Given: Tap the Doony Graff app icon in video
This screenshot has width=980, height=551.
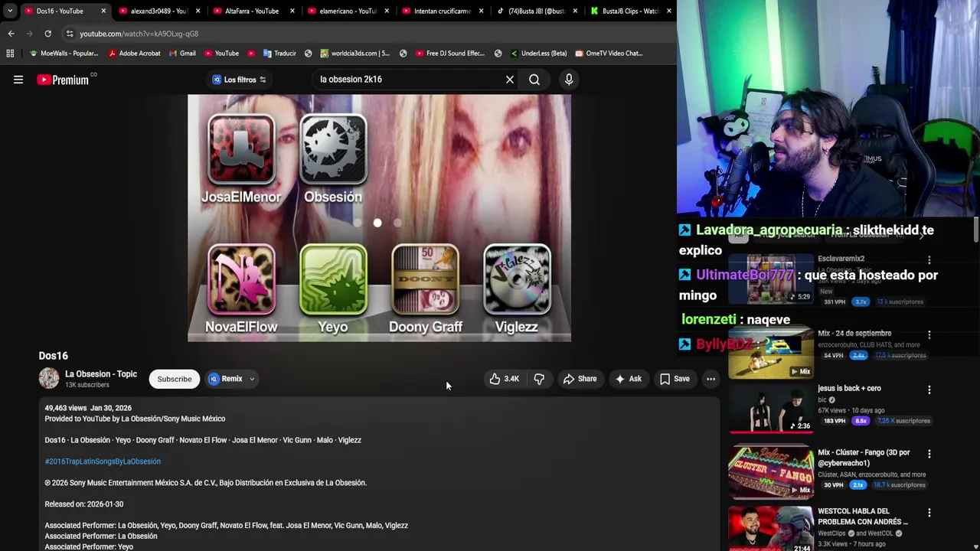Looking at the screenshot, I should pyautogui.click(x=425, y=280).
